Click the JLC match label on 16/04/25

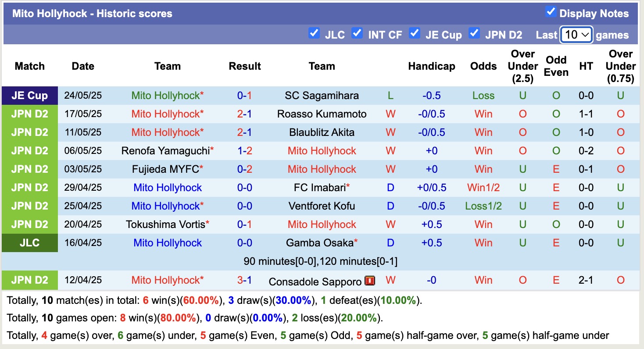click(x=29, y=243)
